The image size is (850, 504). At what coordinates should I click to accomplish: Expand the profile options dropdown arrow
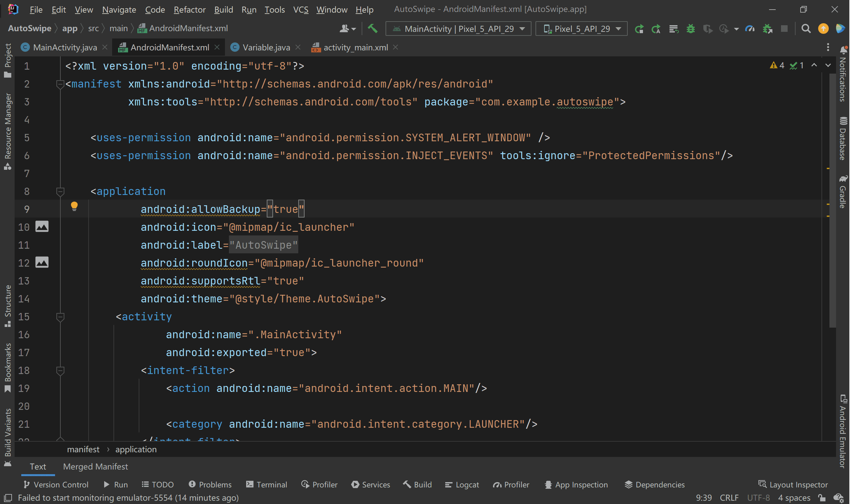click(736, 29)
